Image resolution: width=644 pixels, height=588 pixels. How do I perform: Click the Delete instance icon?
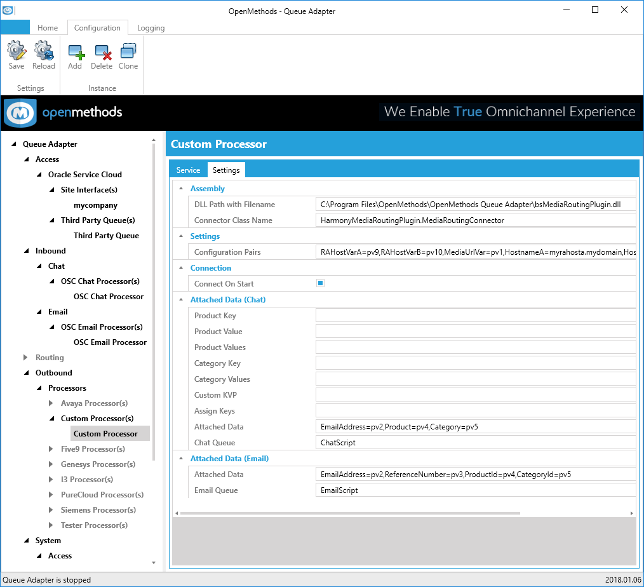[101, 56]
